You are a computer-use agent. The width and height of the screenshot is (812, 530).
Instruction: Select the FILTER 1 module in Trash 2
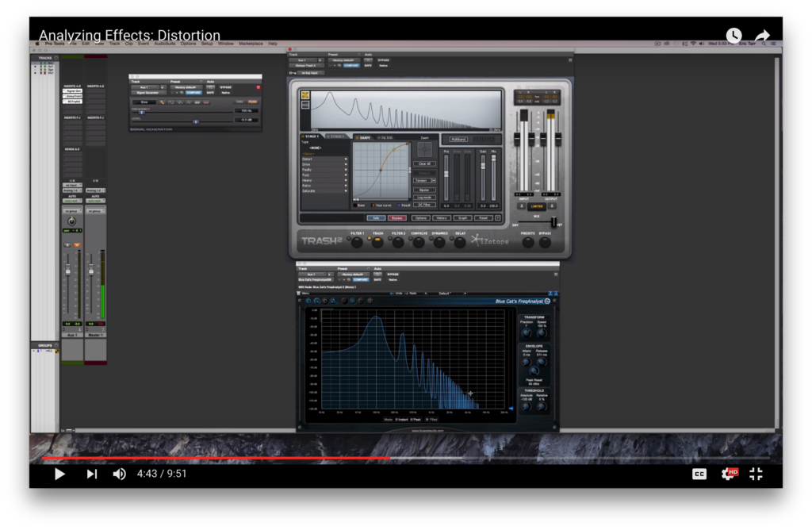point(357,241)
